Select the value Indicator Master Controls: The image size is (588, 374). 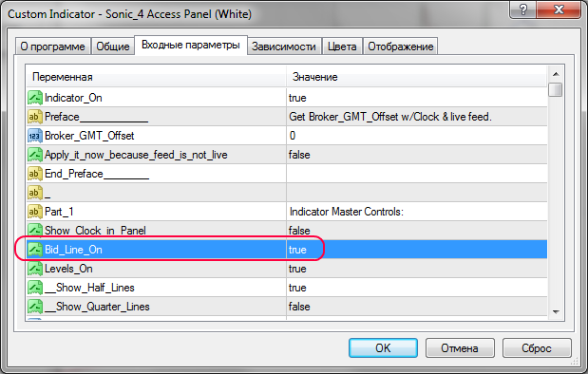[x=346, y=212]
